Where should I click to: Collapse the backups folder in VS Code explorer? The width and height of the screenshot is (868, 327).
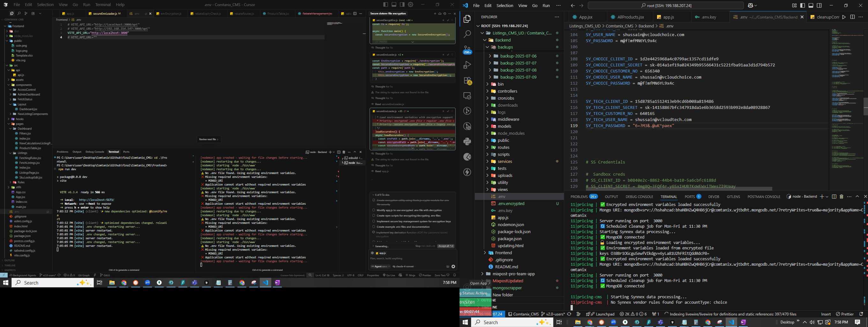tap(487, 47)
